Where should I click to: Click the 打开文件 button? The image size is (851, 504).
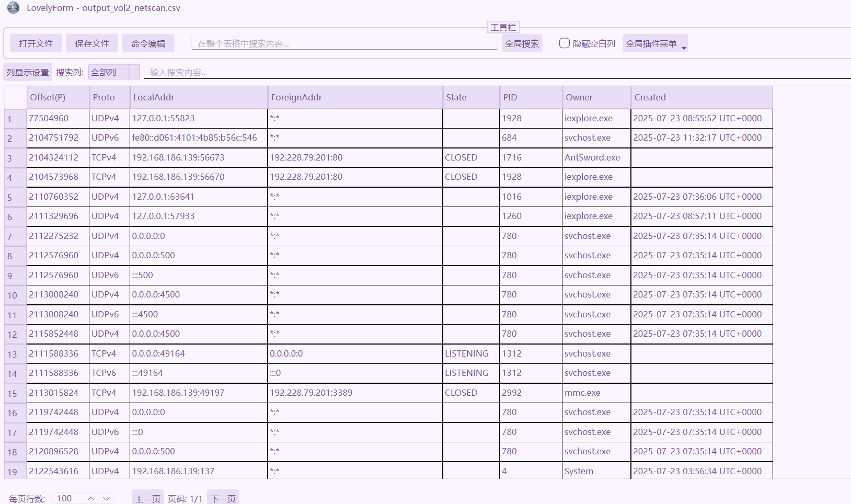[36, 43]
